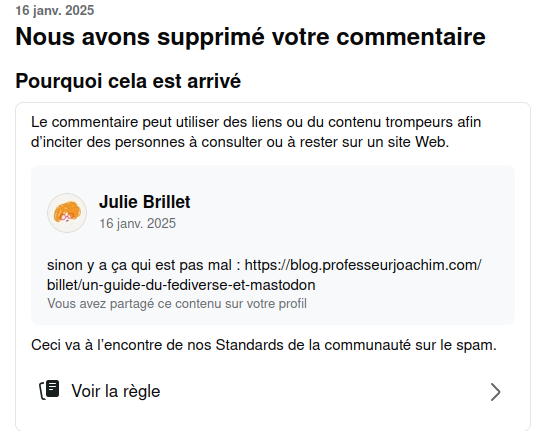Click the Pourquoi cela est arrivé heading

(128, 81)
